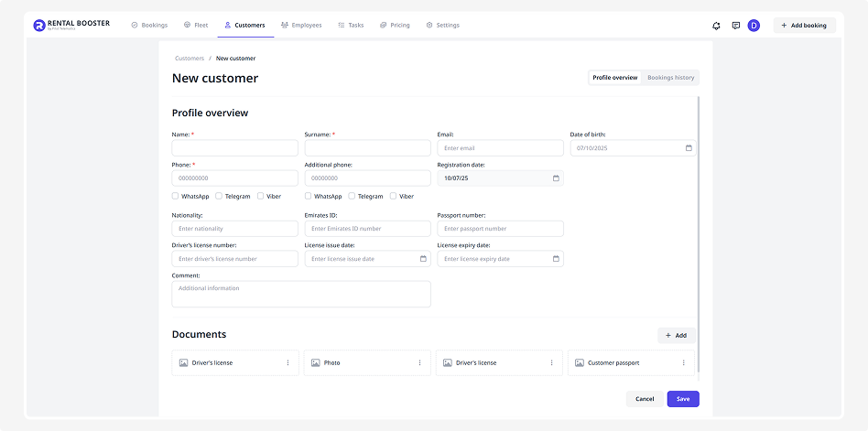Open calendar icon in Registration date field

556,178
